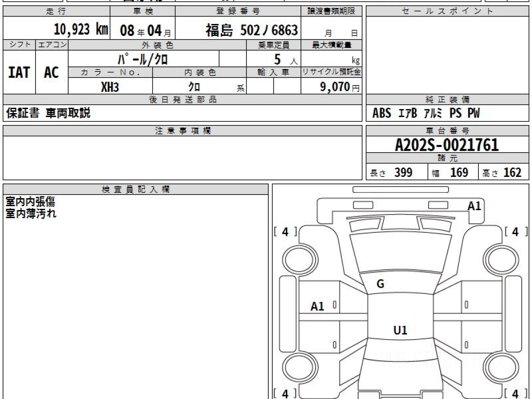
Task: Select chassis number A202S-0021761
Action: pyautogui.click(x=447, y=145)
